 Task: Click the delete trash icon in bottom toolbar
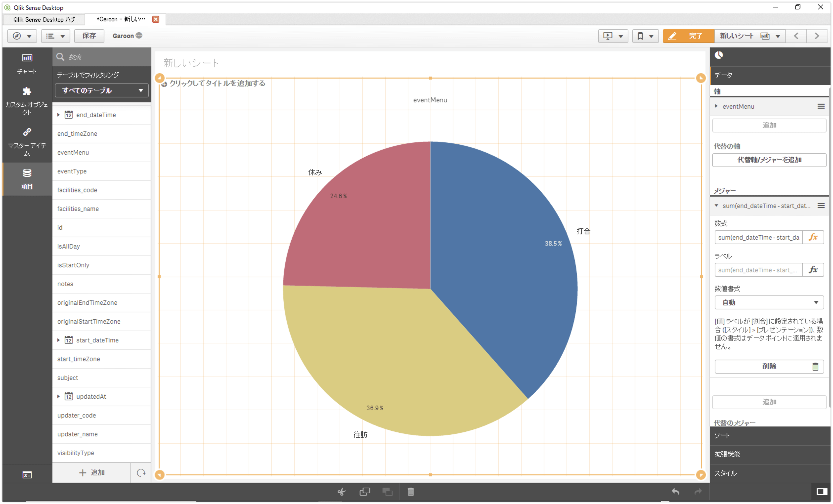[410, 492]
